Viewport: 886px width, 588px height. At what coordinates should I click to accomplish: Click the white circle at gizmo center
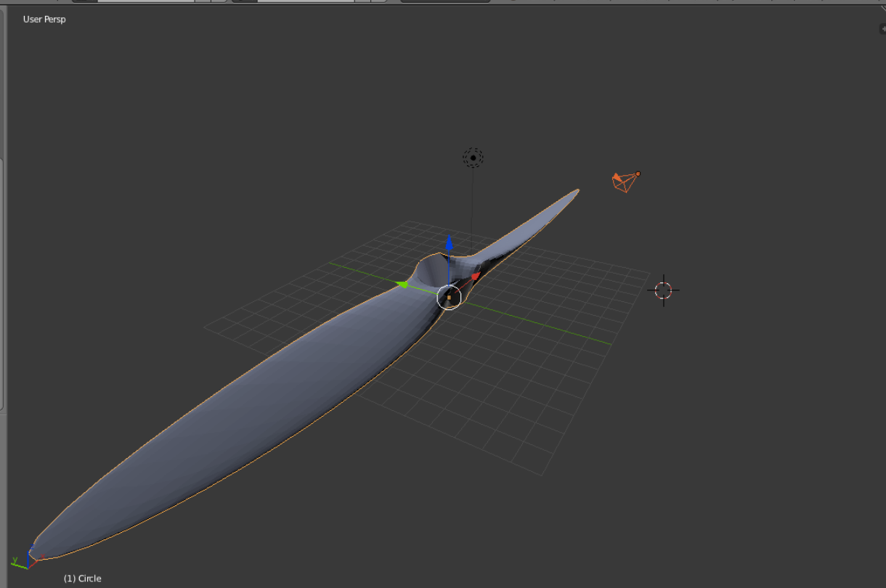tap(449, 297)
